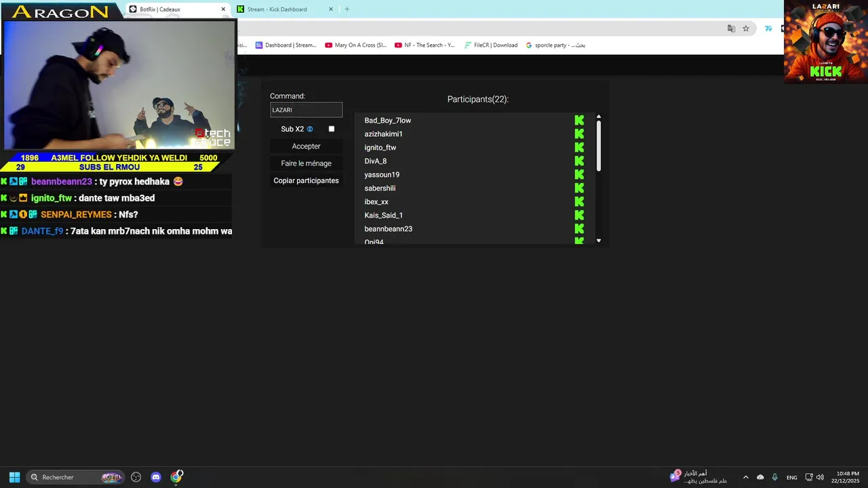The image size is (868, 488).
Task: Open the 7TV extension icon
Action: click(x=768, y=28)
